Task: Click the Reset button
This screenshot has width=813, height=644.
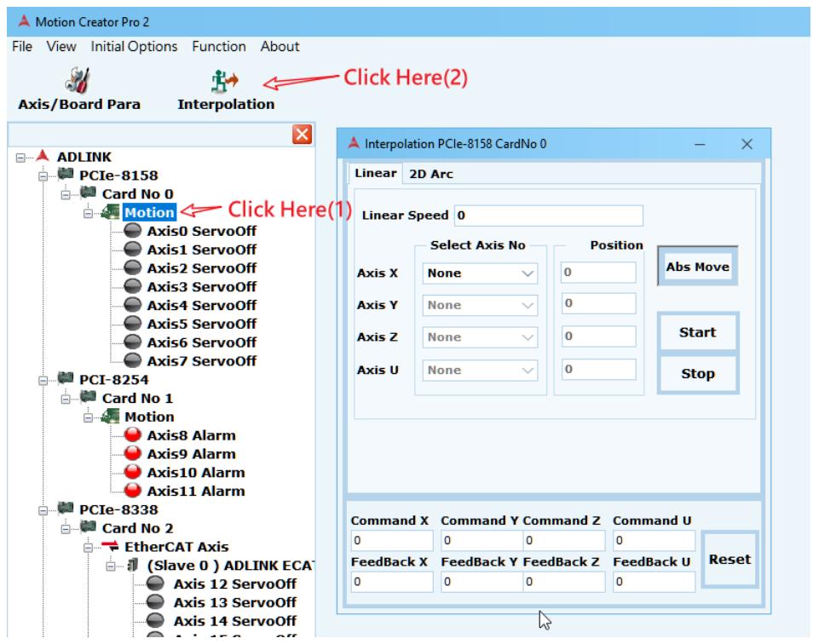Action: (x=729, y=559)
